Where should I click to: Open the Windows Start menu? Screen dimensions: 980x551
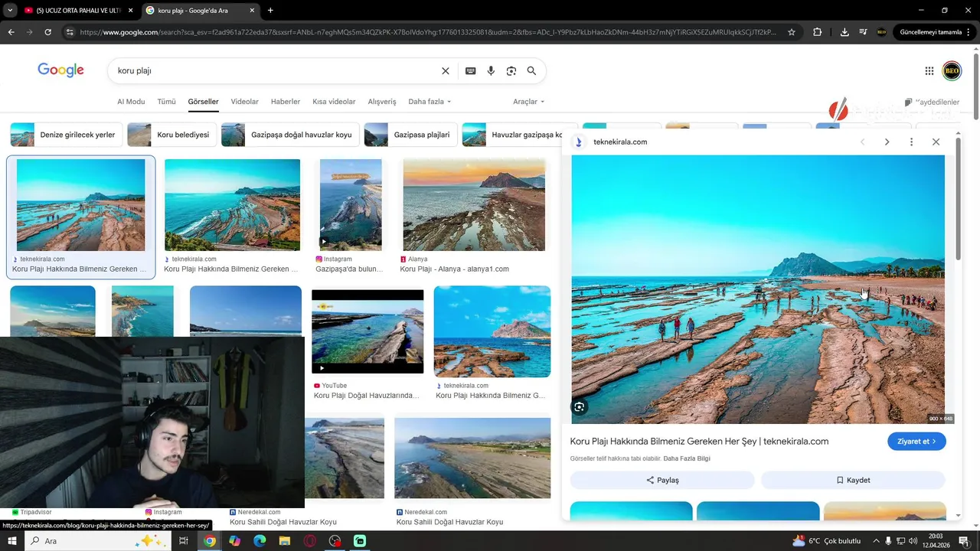(12, 541)
